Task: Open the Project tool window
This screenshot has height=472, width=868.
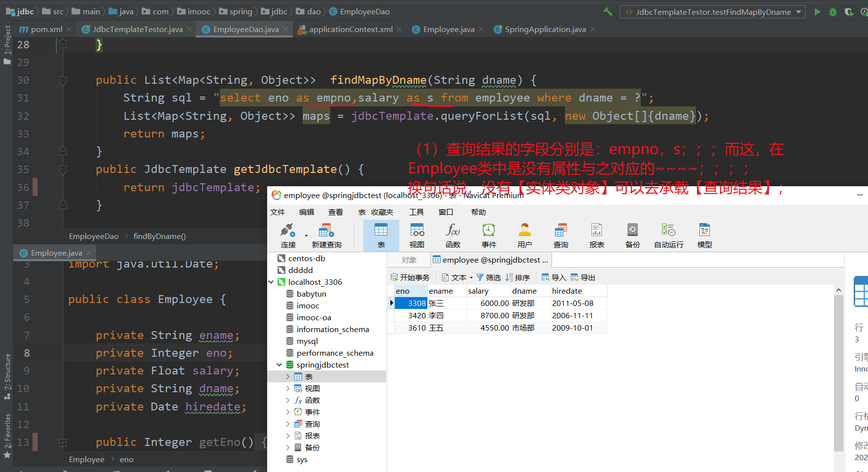Action: [x=7, y=44]
